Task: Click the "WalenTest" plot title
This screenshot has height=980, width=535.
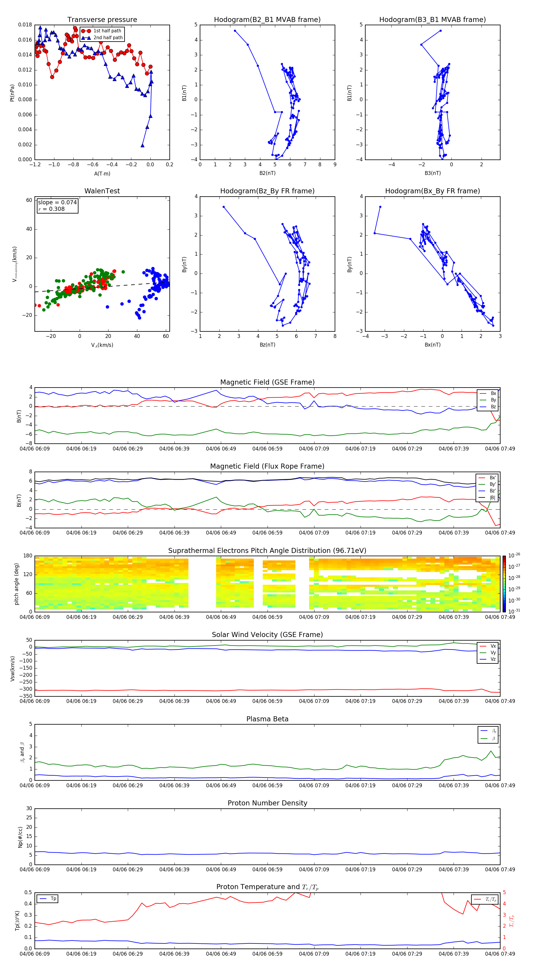Action: (102, 191)
